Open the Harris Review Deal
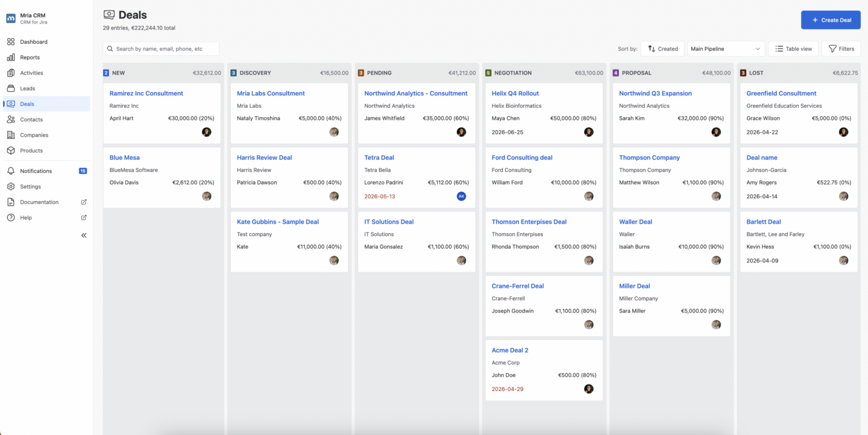Screen dimensions: 868x435 264,158
